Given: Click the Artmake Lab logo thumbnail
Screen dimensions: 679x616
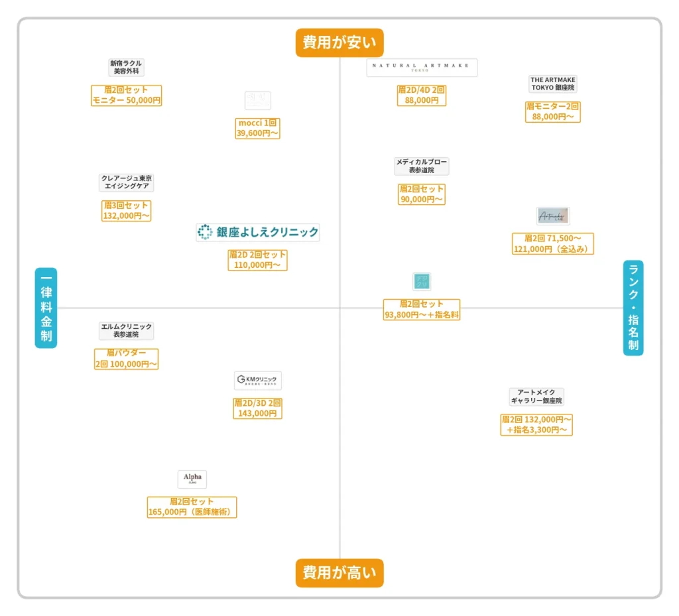Looking at the screenshot, I should coord(553,216).
